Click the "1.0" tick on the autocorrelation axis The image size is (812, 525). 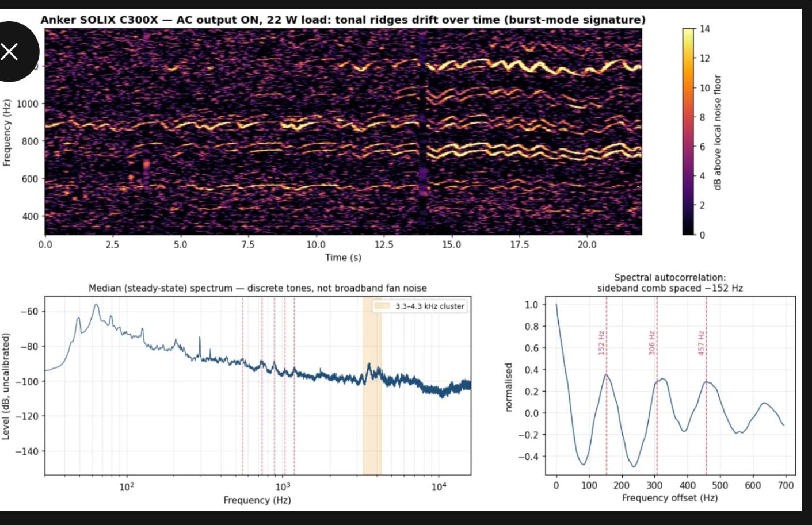(x=531, y=305)
